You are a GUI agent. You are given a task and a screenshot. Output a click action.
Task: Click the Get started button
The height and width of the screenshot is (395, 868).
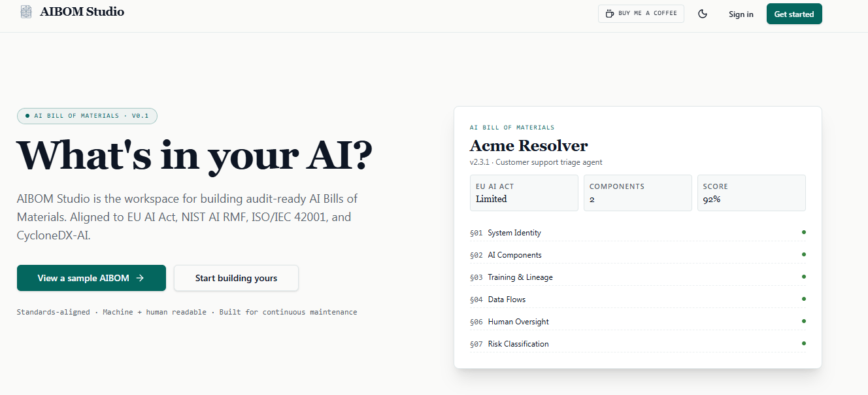pos(794,14)
